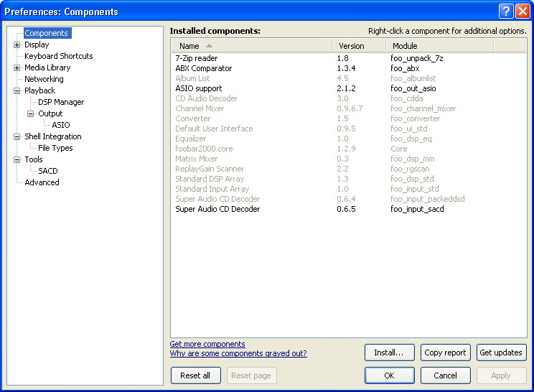Image resolution: width=534 pixels, height=392 pixels.
Task: Select the Equalizer component
Action: pyautogui.click(x=348, y=139)
